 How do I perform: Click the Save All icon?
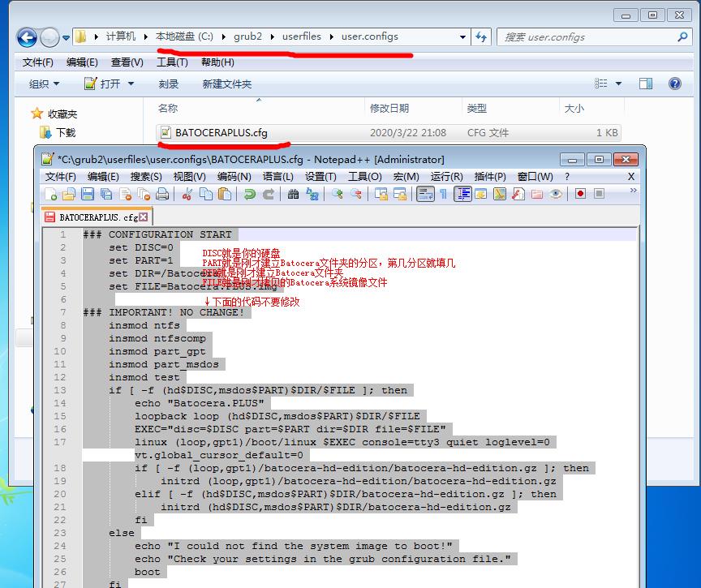pos(106,194)
